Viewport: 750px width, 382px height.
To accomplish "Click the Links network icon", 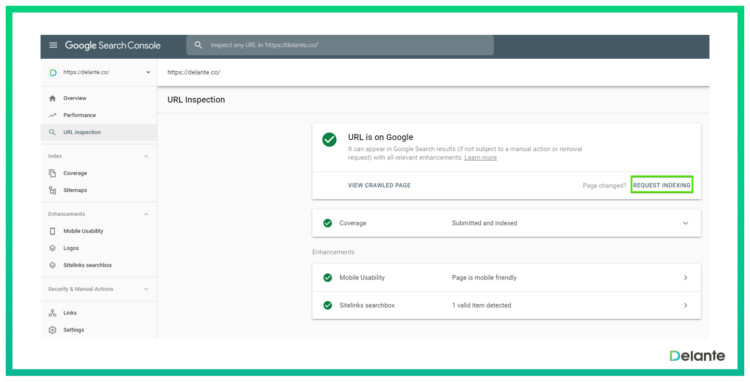I will tap(53, 313).
